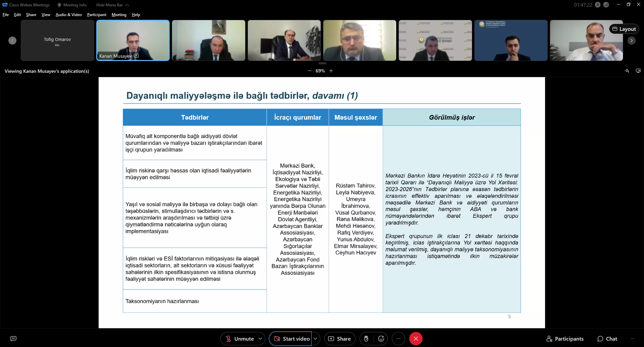The image size is (644, 347).
Task: Collapse the Hide Menu Bar chevron
Action: (127, 5)
